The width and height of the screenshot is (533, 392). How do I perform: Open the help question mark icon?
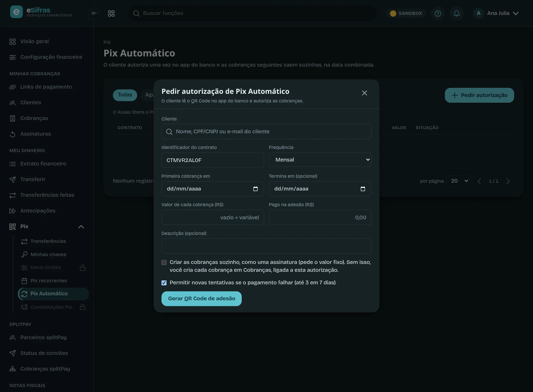[x=438, y=13]
